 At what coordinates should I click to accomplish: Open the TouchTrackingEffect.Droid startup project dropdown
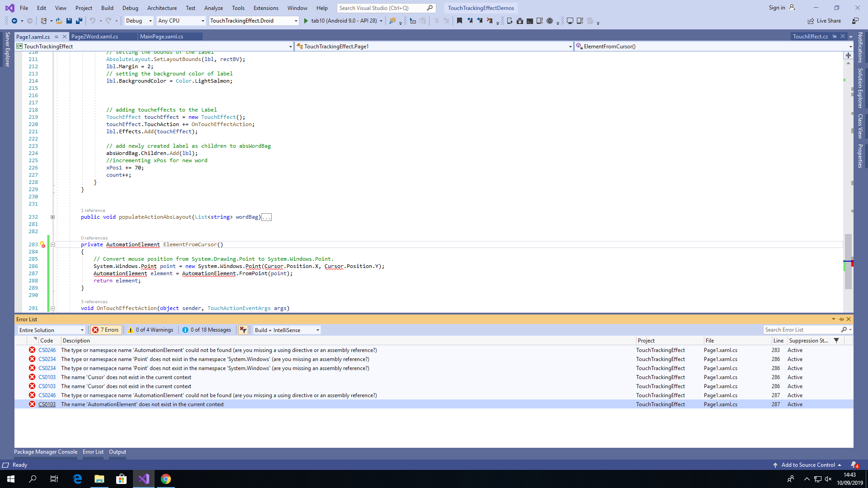click(254, 21)
